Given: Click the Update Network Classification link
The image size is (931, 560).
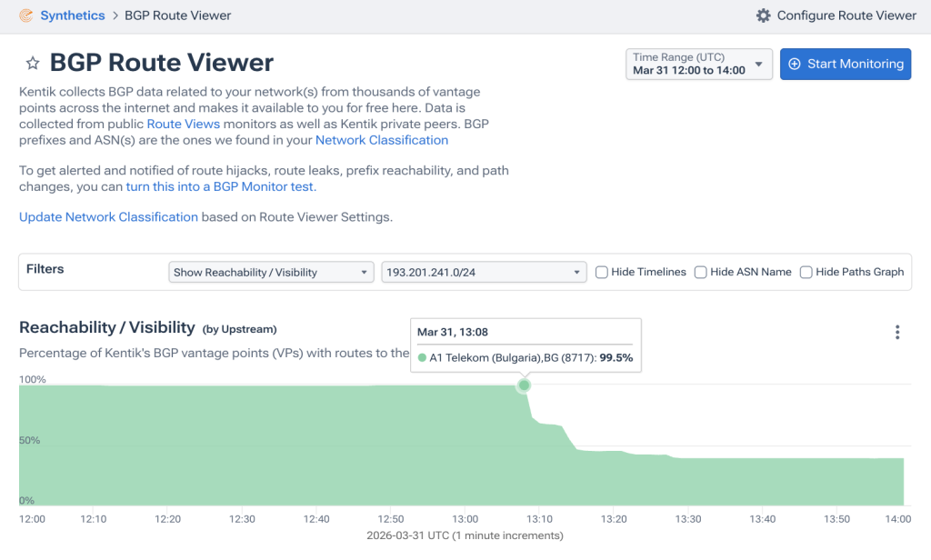Looking at the screenshot, I should point(109,216).
